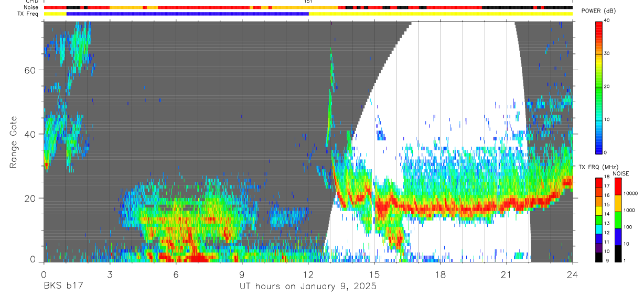This screenshot has width=644, height=297.
Task: Click power scale value '40'
Action: tap(607, 20)
